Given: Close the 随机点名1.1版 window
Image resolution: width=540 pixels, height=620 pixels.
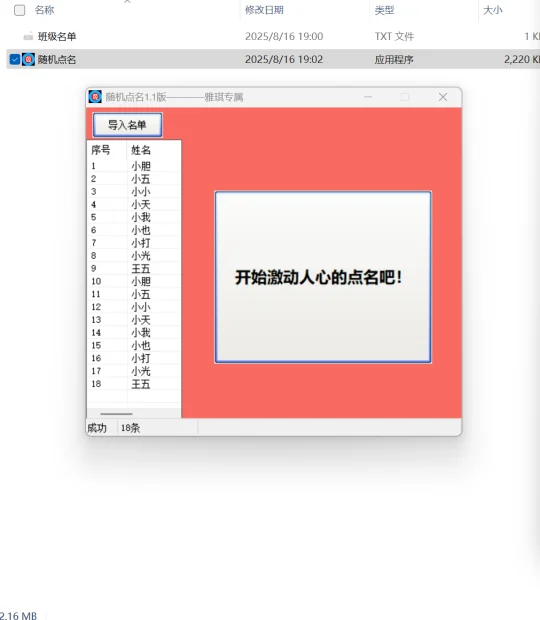Looking at the screenshot, I should tap(443, 97).
